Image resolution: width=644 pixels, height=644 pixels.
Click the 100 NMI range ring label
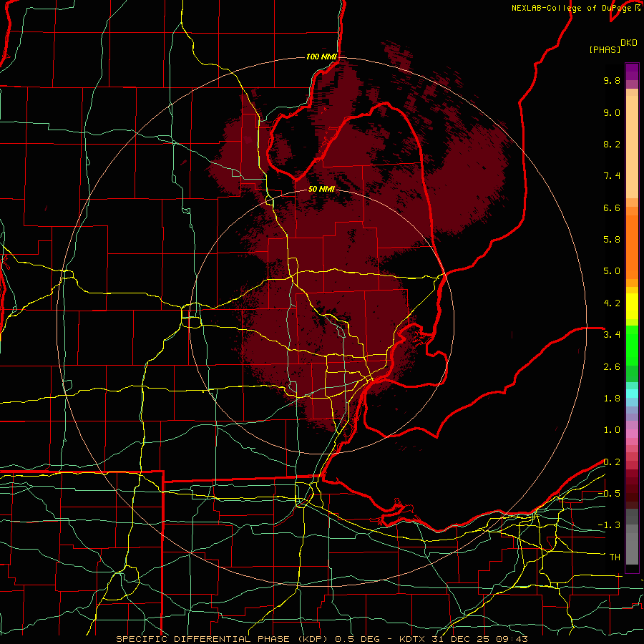click(321, 57)
